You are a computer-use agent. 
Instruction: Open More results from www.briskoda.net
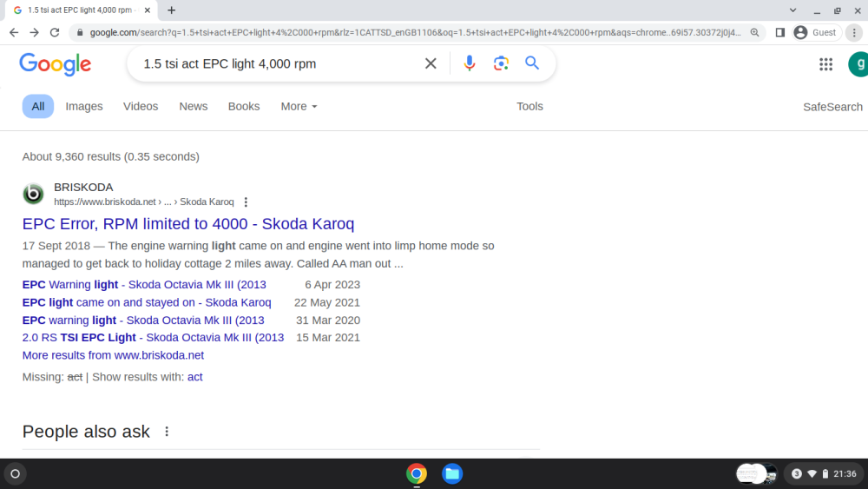click(113, 355)
